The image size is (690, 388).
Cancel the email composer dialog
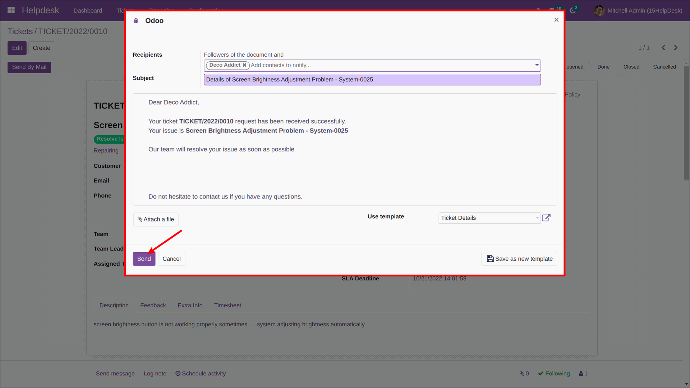(x=171, y=259)
